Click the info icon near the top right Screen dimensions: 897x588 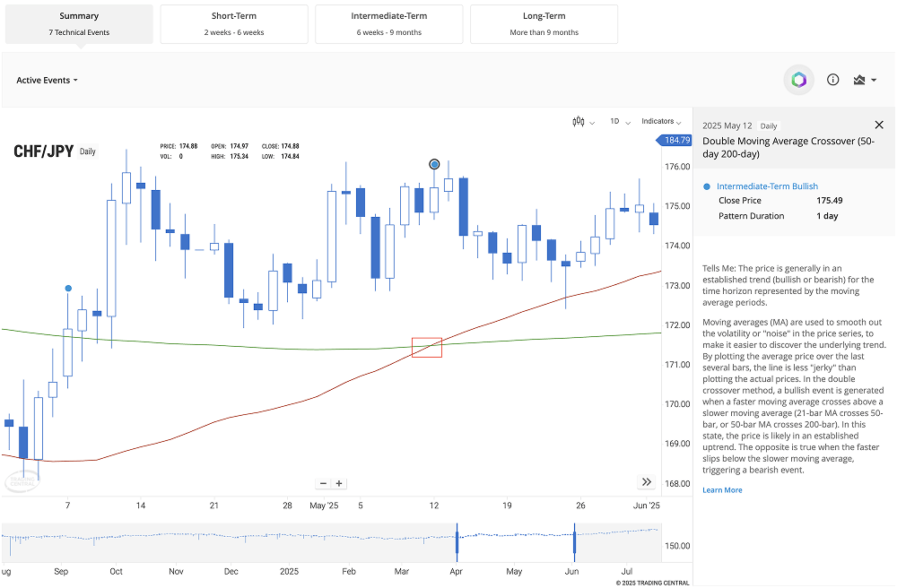point(832,79)
